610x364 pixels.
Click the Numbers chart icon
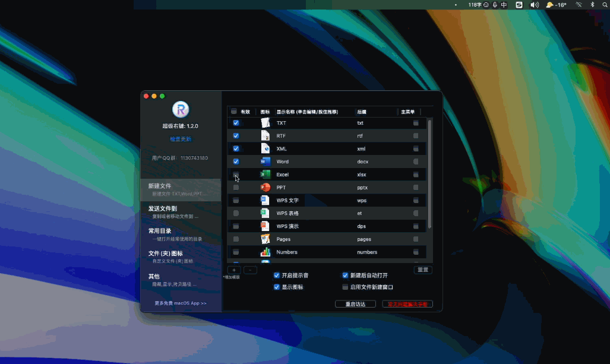[x=266, y=252]
